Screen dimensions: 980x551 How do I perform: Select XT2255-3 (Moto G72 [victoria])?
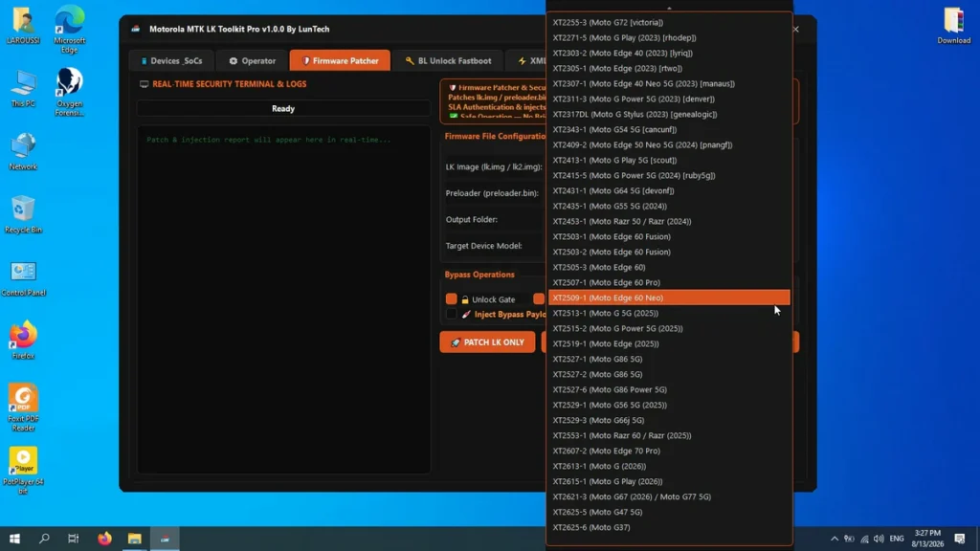(x=669, y=23)
